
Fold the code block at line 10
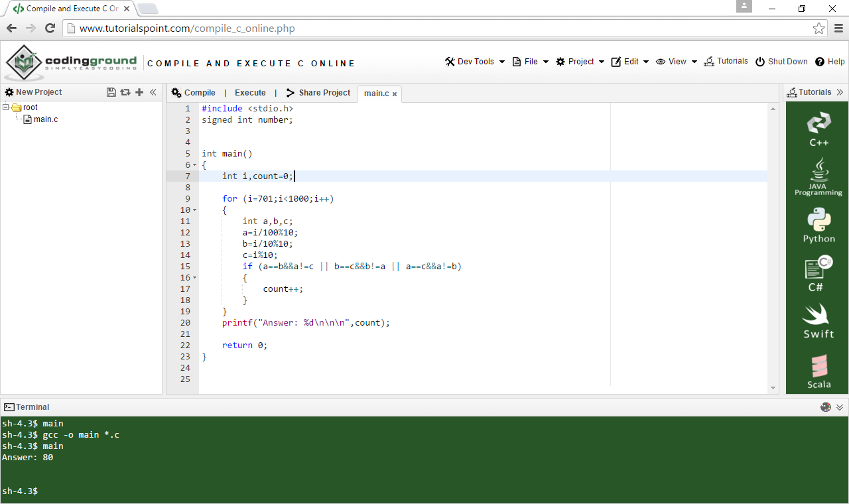pos(194,210)
